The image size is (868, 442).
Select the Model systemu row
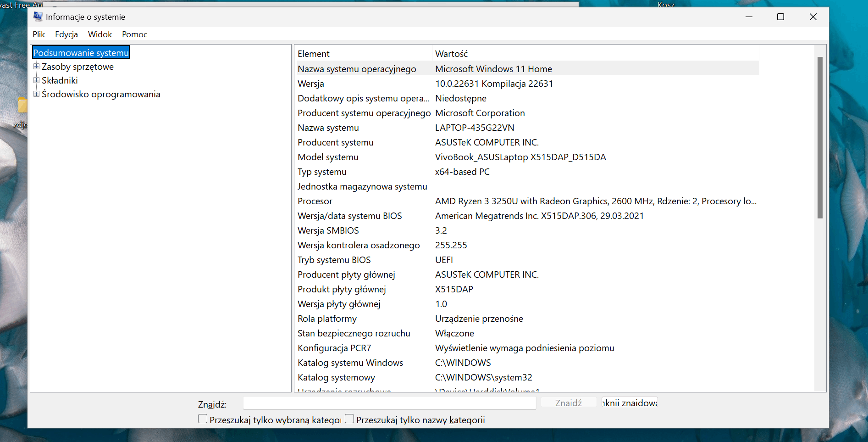527,157
